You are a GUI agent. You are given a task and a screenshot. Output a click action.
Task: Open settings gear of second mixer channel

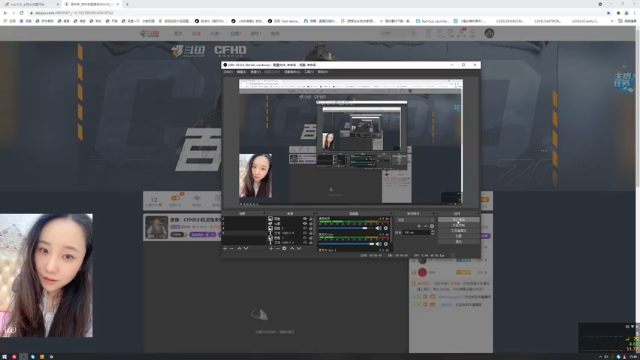click(x=386, y=244)
